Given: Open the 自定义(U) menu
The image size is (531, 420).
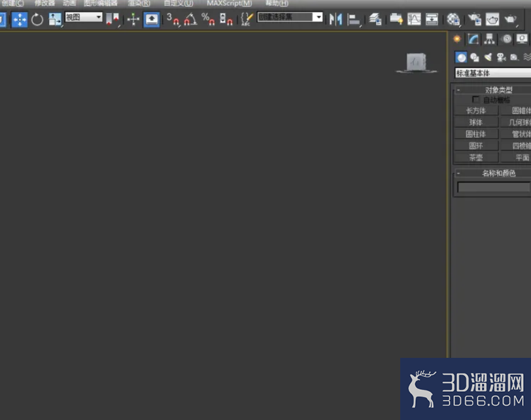Looking at the screenshot, I should pyautogui.click(x=179, y=3).
